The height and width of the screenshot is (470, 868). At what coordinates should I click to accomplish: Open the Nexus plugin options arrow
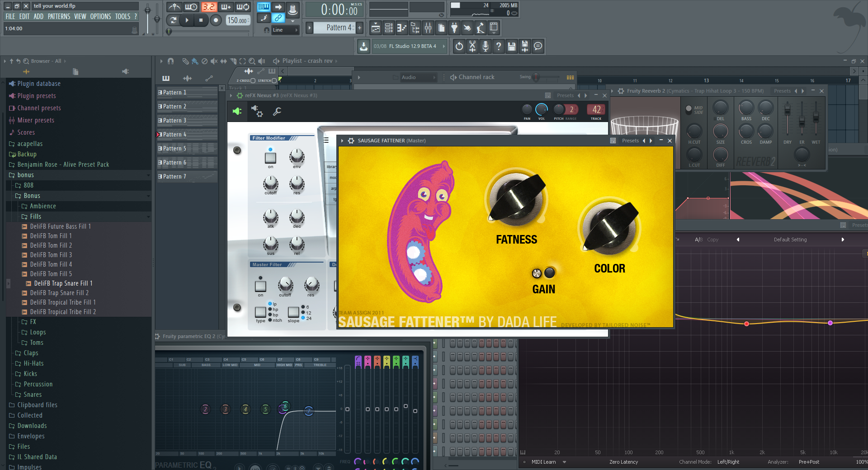pos(231,96)
